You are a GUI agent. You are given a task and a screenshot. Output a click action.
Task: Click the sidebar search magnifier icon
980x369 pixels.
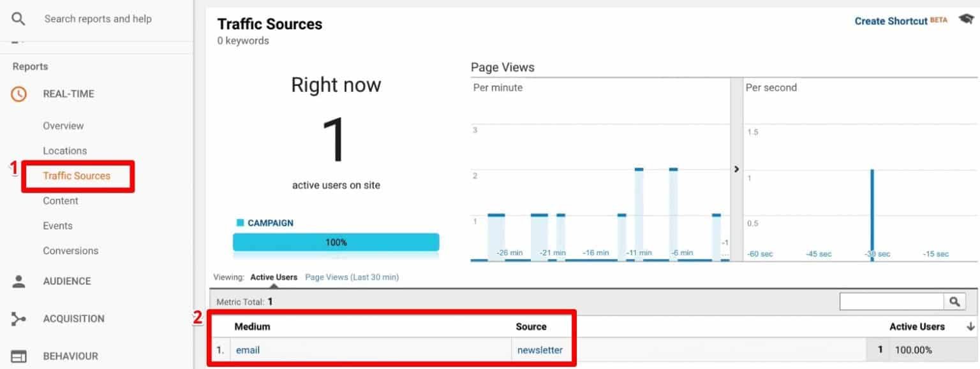pyautogui.click(x=19, y=18)
